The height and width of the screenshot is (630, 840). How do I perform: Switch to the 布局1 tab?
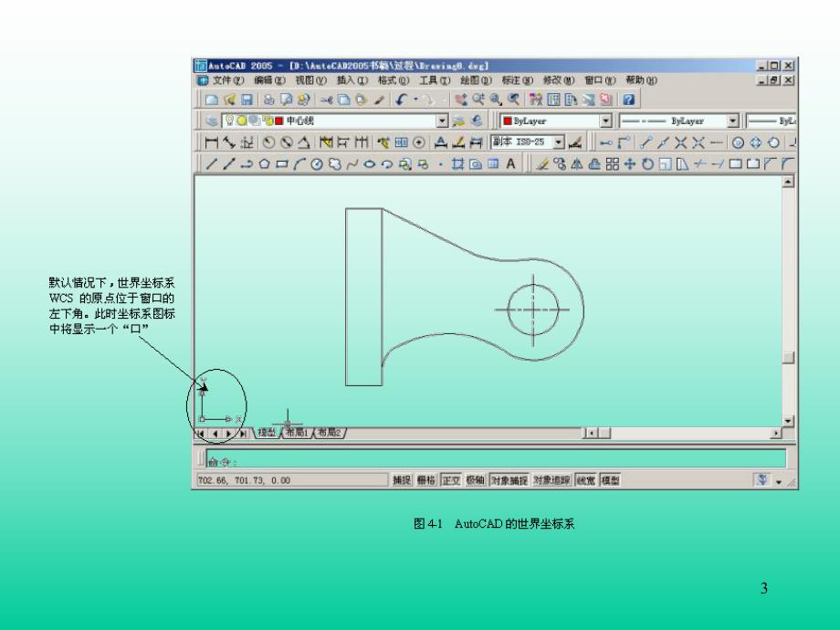coord(298,432)
